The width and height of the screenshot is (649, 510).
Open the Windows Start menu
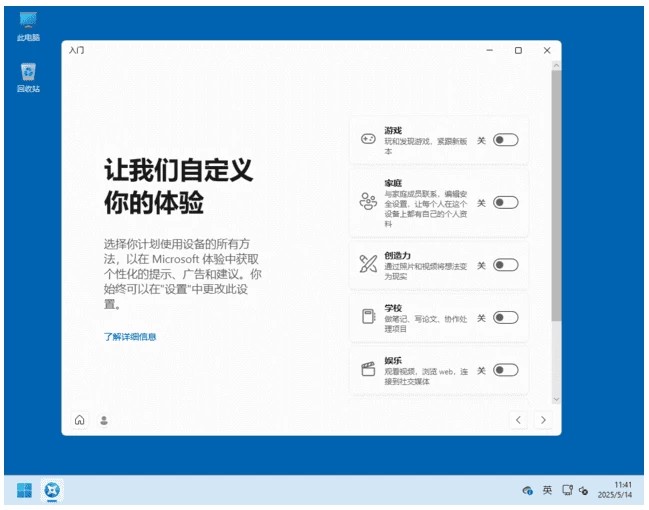(x=24, y=490)
